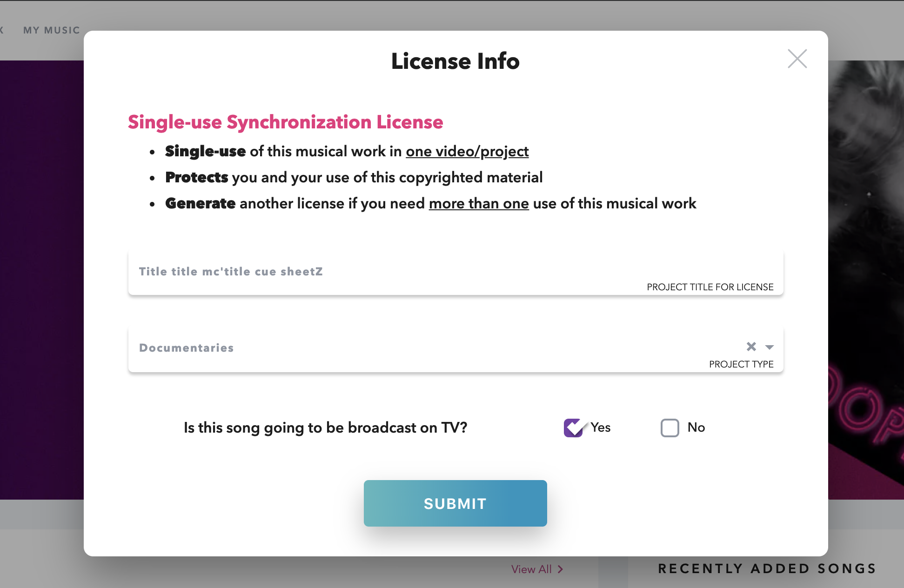Click the Project Title For License label
Viewport: 904px width, 588px height.
tap(710, 287)
